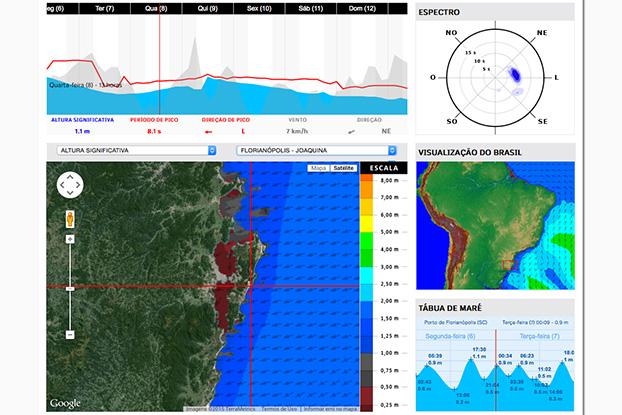Zoom in with the map plus button

click(70, 239)
